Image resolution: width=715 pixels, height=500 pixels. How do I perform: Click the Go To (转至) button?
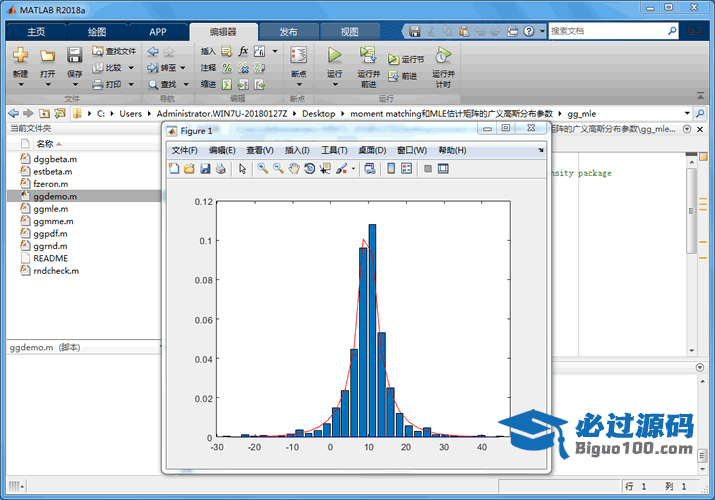click(162, 68)
